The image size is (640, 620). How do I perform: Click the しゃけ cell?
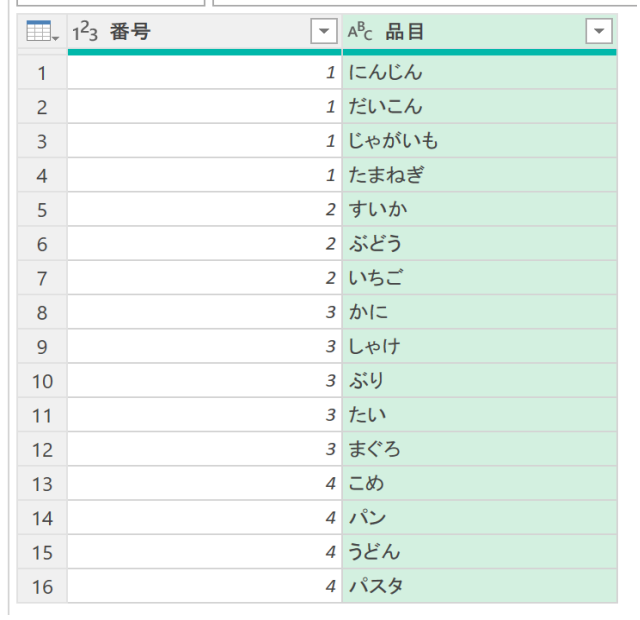[375, 347]
